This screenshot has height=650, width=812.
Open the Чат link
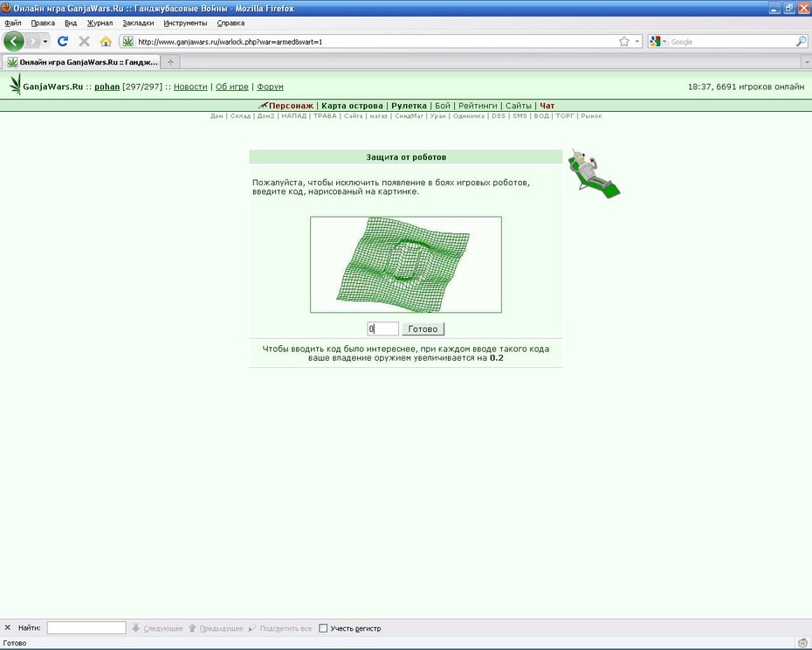point(547,106)
